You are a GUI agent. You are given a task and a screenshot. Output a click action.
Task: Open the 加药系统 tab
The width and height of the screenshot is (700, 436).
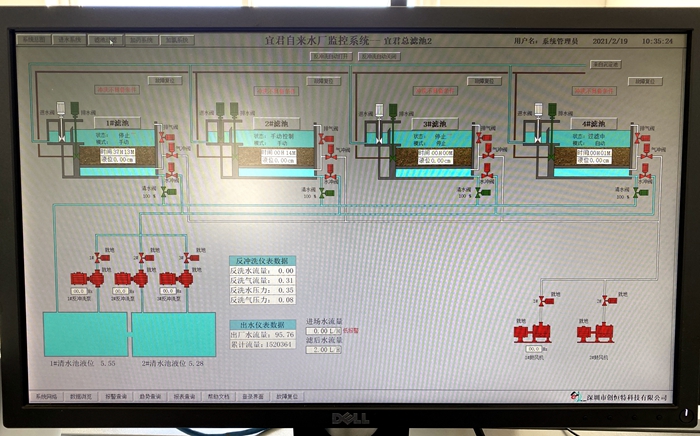141,40
